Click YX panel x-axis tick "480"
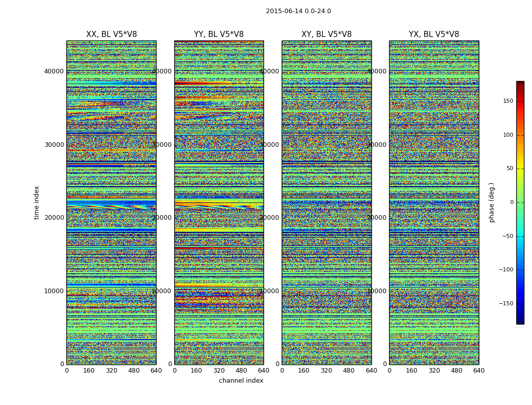Image resolution: width=532 pixels, height=405 pixels. point(457,371)
